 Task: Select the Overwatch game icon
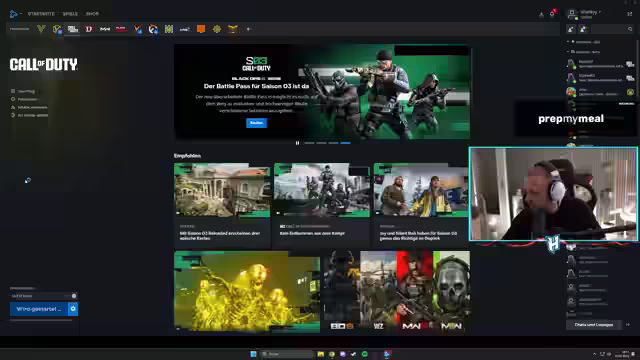point(153,29)
